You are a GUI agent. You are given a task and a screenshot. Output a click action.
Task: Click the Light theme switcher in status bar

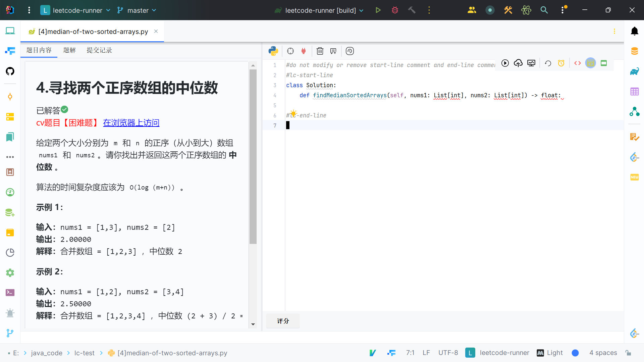550,353
